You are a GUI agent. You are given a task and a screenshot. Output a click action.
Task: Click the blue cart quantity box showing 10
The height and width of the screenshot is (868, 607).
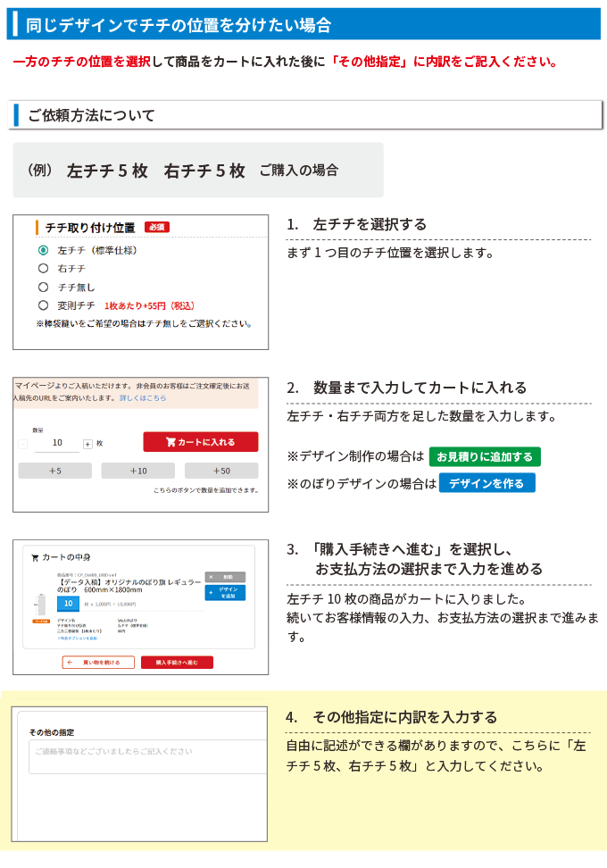tap(69, 604)
